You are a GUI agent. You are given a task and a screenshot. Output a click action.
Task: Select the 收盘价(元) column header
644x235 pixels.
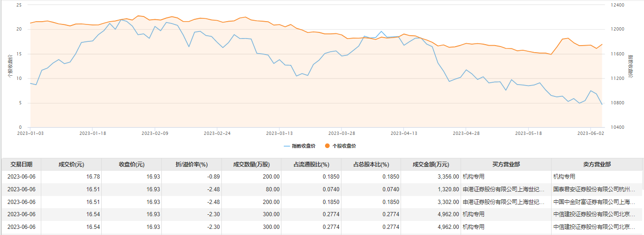click(131, 164)
